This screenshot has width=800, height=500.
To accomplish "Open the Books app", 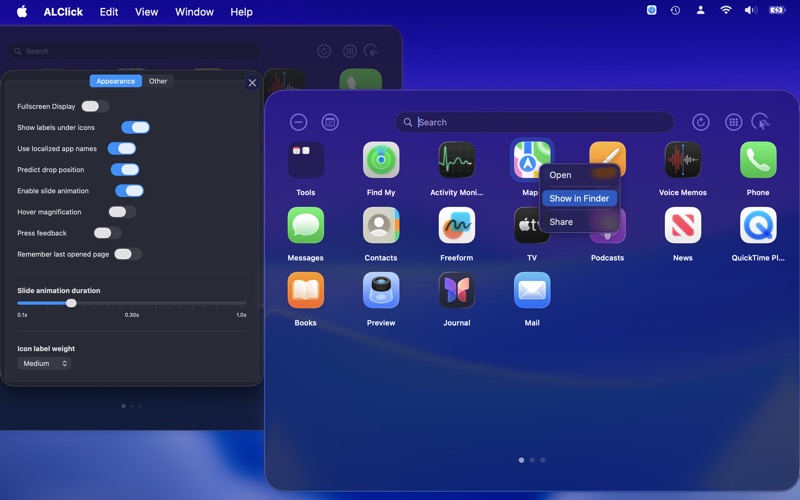I will click(x=306, y=290).
